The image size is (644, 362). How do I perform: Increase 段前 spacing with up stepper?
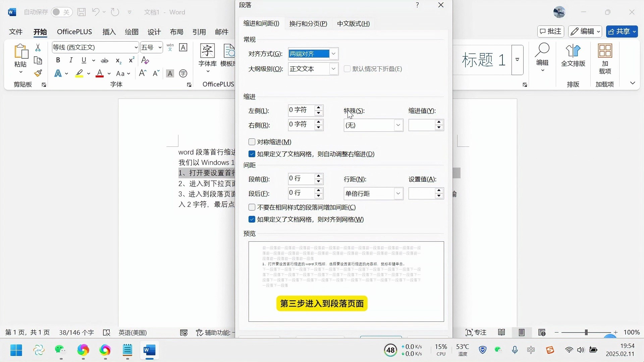(318, 176)
